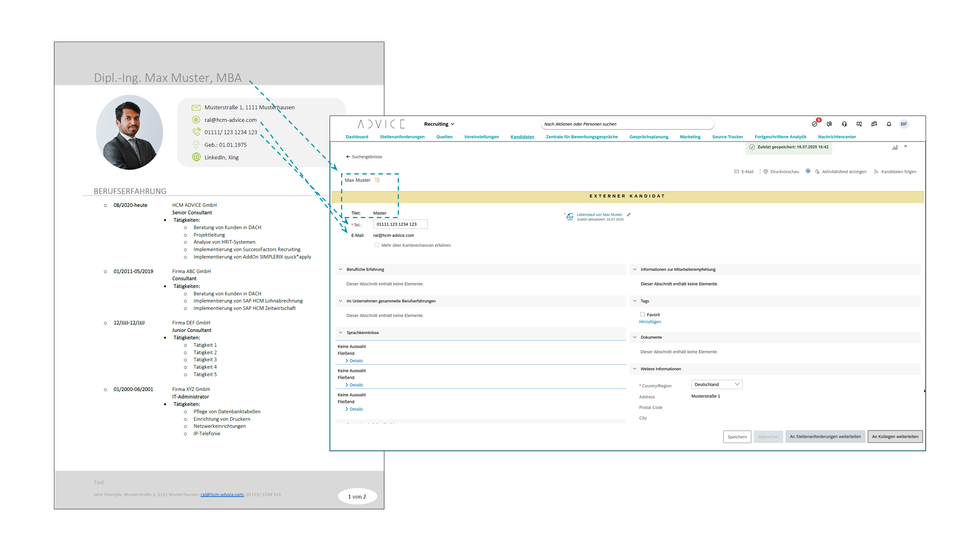Open the Gesprächsplanung tab
Screen dimensions: 980x551
click(x=649, y=137)
